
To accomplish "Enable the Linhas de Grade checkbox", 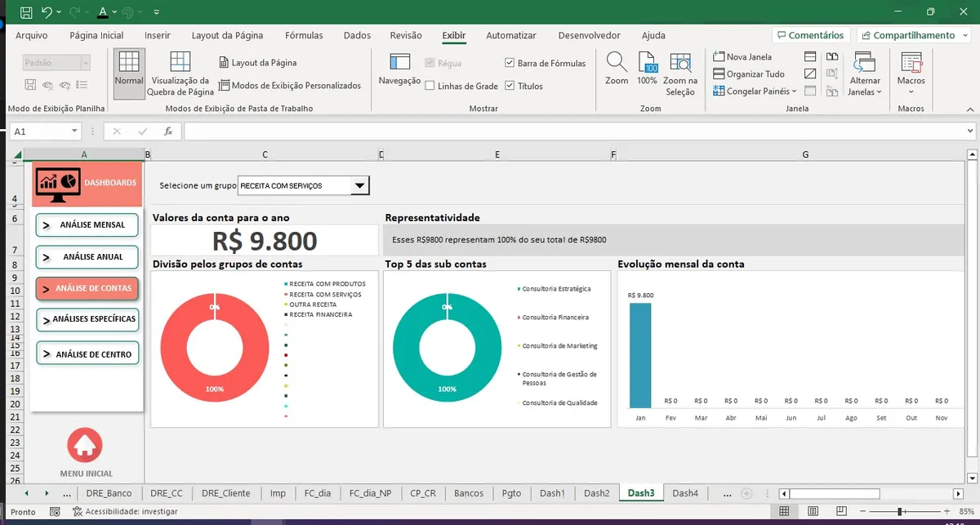I will point(430,86).
